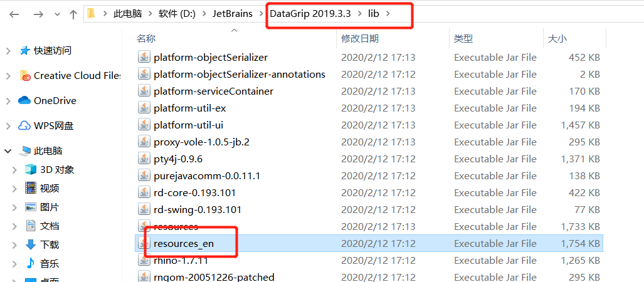Open 快速访问 in sidebar

(x=53, y=51)
